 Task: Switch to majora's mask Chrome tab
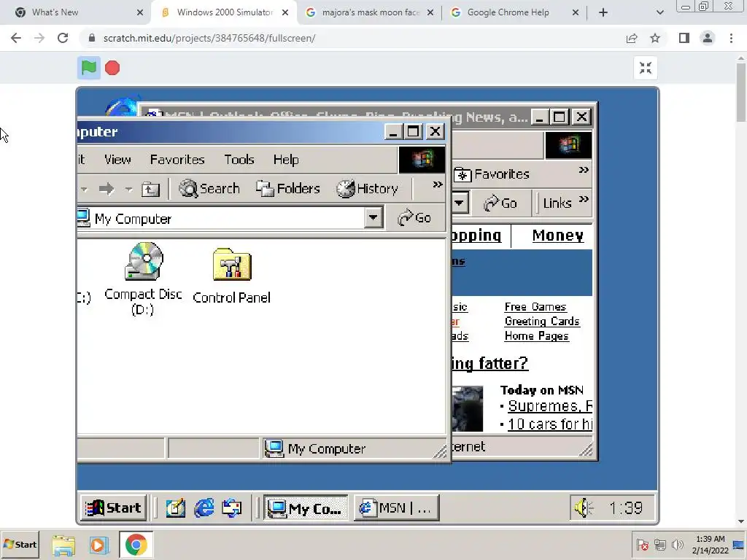point(370,12)
